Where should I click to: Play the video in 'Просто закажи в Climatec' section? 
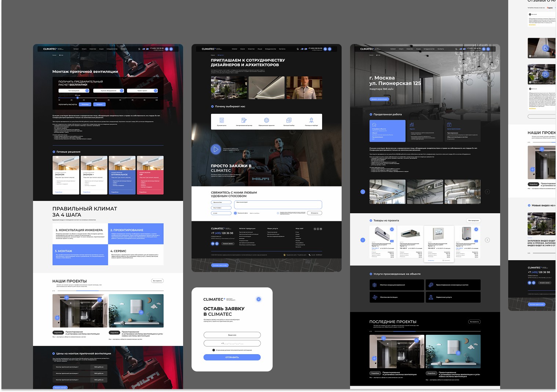(x=215, y=149)
